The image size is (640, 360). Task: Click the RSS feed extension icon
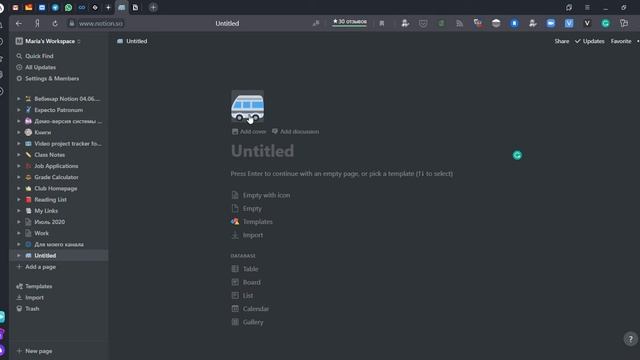tap(460, 23)
